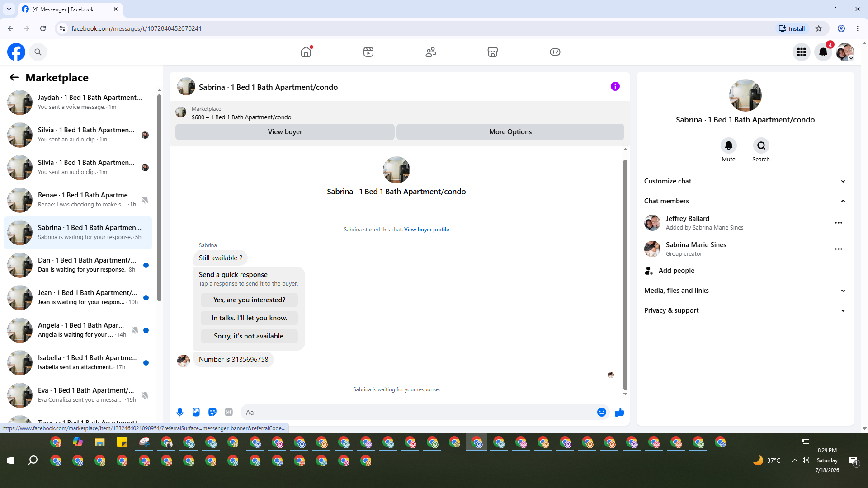Image resolution: width=868 pixels, height=488 pixels.
Task: Open conversation information purple icon
Action: pyautogui.click(x=615, y=86)
